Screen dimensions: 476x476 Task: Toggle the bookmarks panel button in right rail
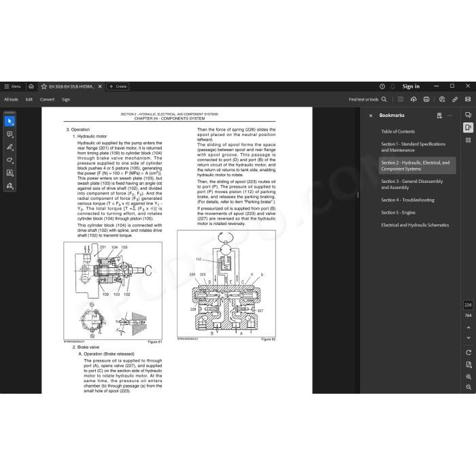coord(468,128)
